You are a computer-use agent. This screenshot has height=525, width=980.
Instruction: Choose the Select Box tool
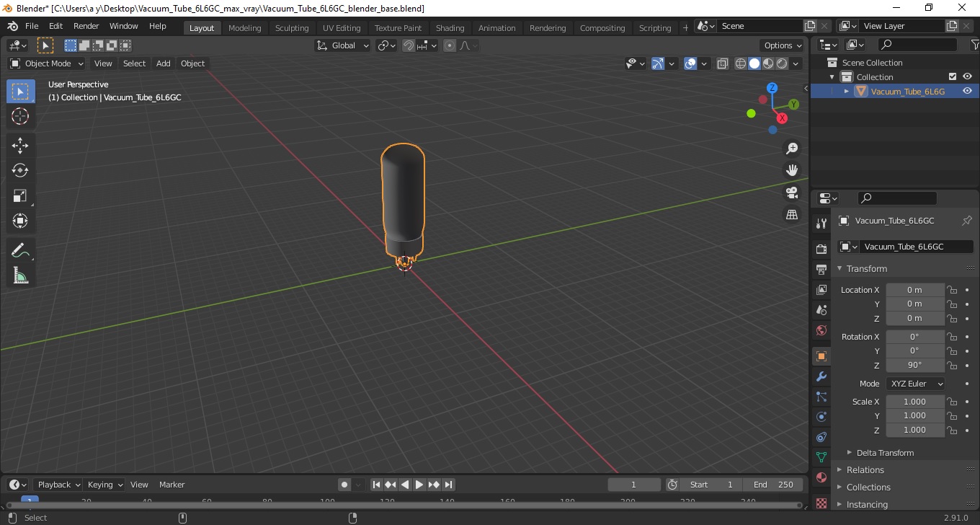click(20, 91)
